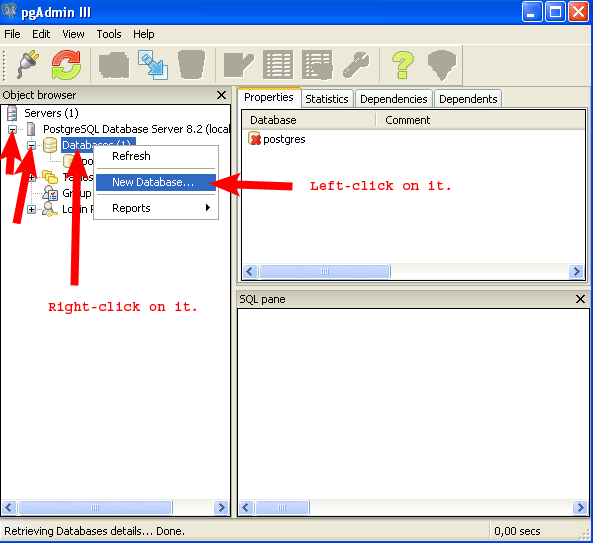Image resolution: width=593 pixels, height=543 pixels.
Task: Click the Create new object toolbar icon
Action: point(153,65)
